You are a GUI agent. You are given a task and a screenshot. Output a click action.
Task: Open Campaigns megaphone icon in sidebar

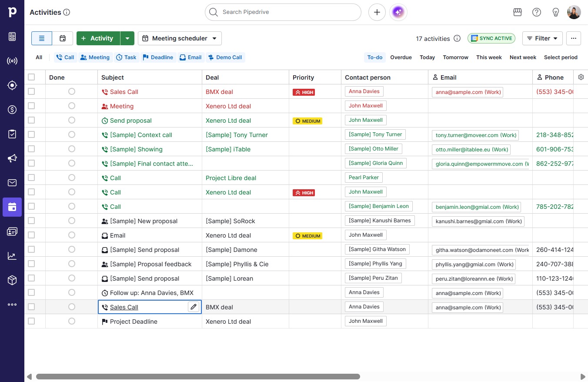[12, 158]
